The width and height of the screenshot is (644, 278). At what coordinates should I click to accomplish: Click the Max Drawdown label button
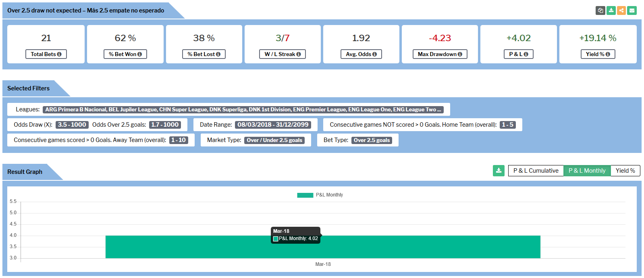[x=440, y=54]
